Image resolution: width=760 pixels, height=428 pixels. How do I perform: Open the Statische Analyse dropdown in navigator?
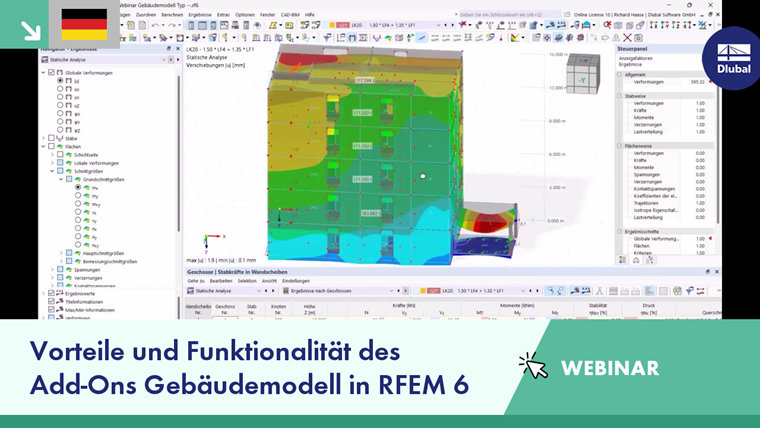163,60
